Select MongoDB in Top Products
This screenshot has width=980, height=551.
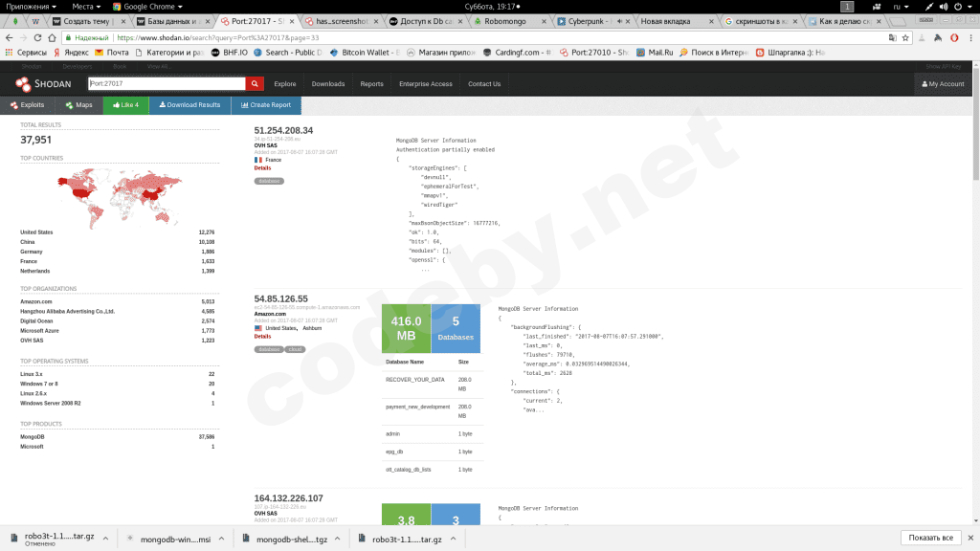[x=32, y=437]
